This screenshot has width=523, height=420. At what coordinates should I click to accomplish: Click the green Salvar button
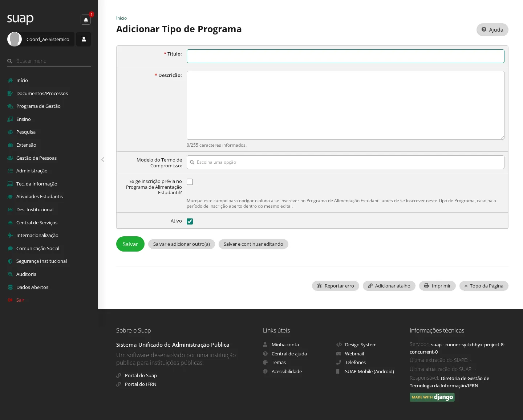click(130, 244)
